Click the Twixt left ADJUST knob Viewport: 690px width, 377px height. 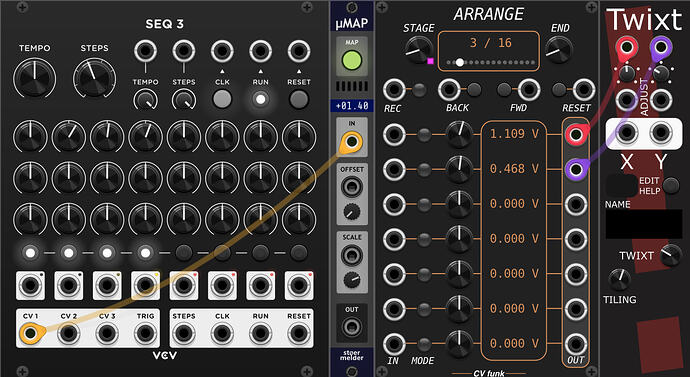(627, 73)
